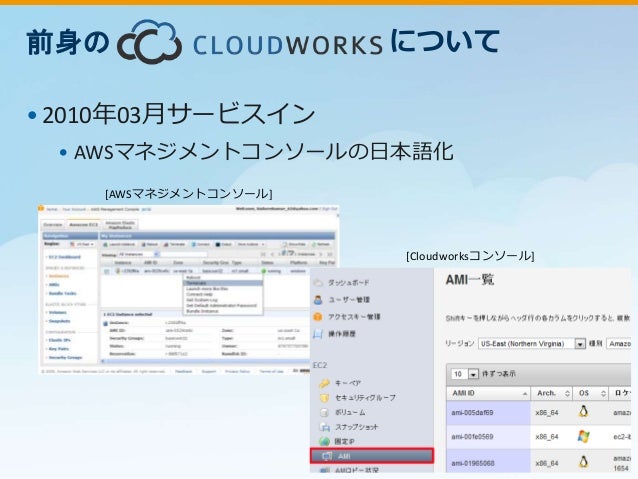Open the ダッシュボード cloud icon in Cloudworks sidebar
Image resolution: width=638 pixels, height=479 pixels.
[x=318, y=282]
